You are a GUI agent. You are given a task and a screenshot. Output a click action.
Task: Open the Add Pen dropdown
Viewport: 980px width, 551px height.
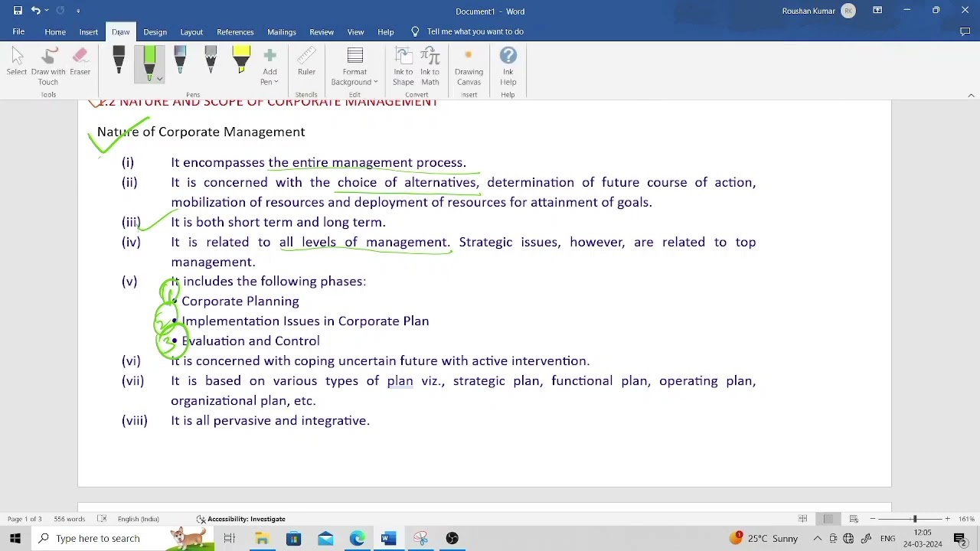coord(269,67)
